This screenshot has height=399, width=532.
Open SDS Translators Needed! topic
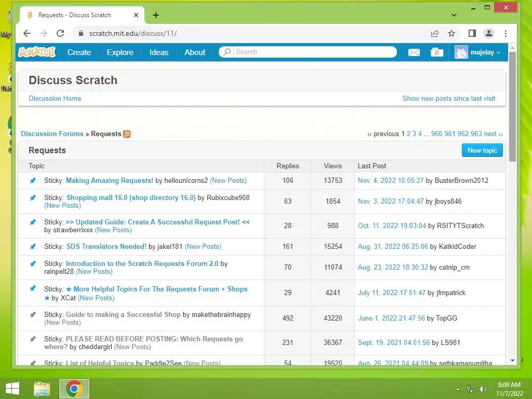coord(106,247)
